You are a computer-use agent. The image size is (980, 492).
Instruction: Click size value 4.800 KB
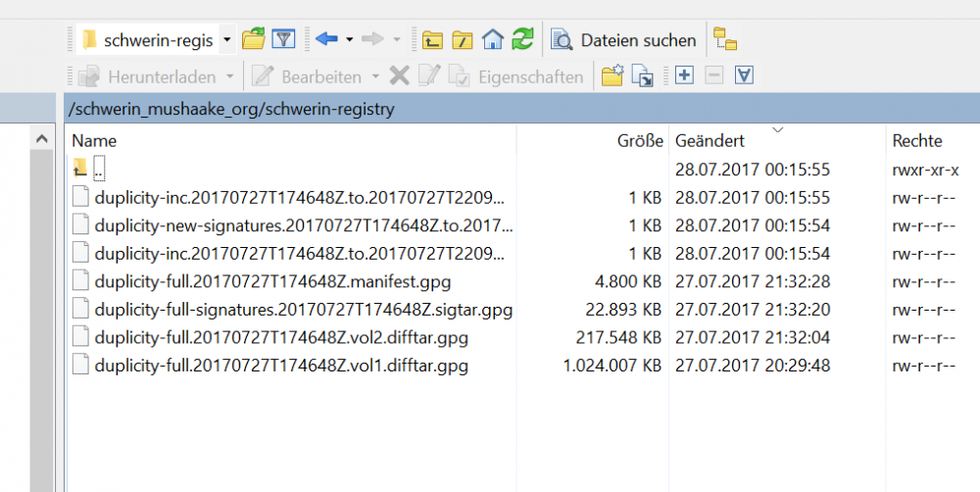coord(628,281)
